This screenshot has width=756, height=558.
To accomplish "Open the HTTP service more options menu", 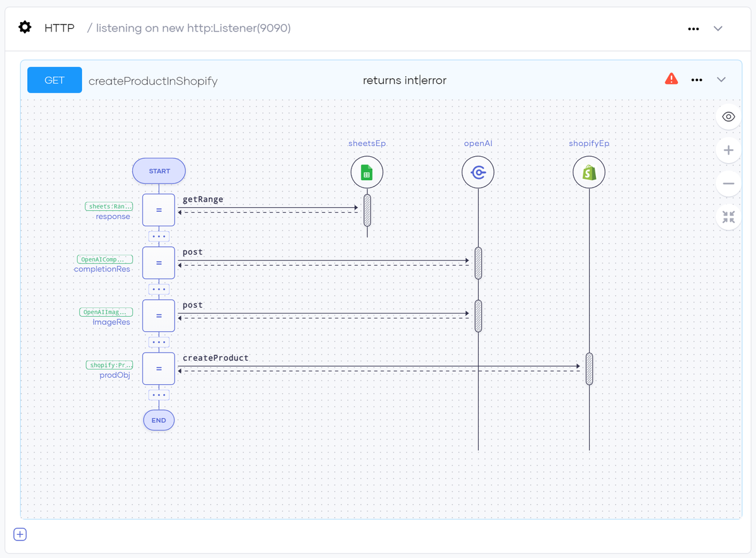I will pos(694,28).
